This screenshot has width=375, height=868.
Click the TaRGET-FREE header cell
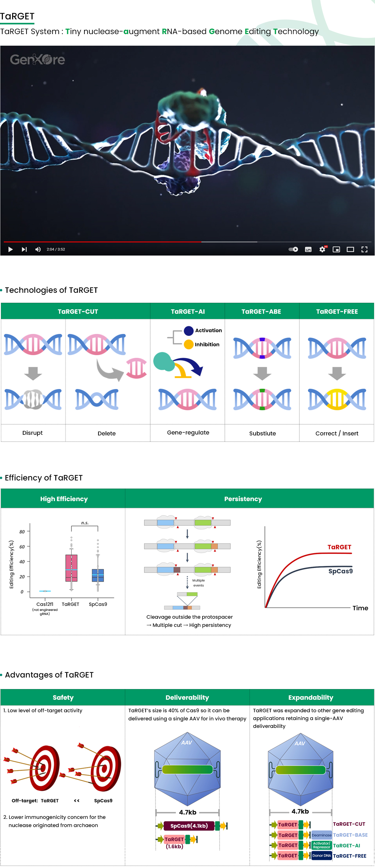point(337,311)
